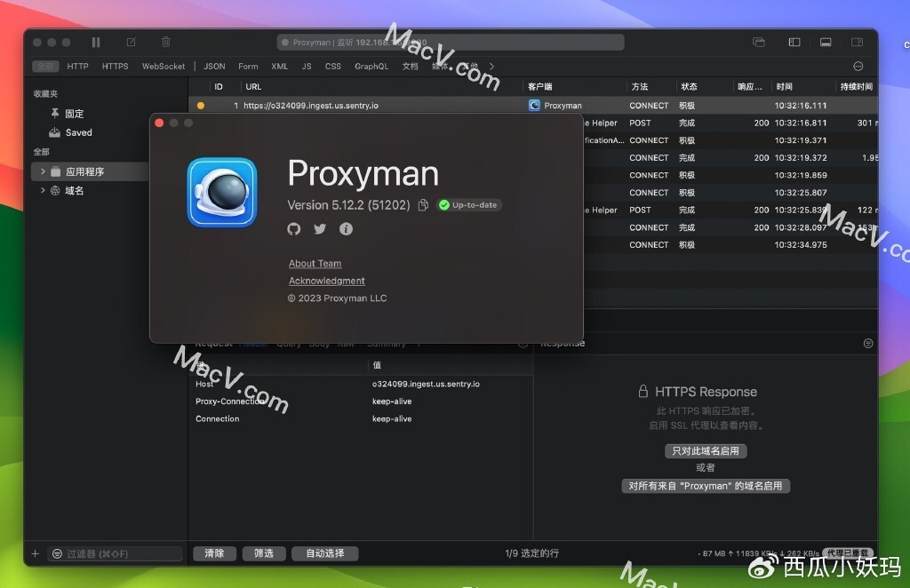Click the Saved tray icon in sidebar
Viewport: 910px width, 588px height.
54,133
